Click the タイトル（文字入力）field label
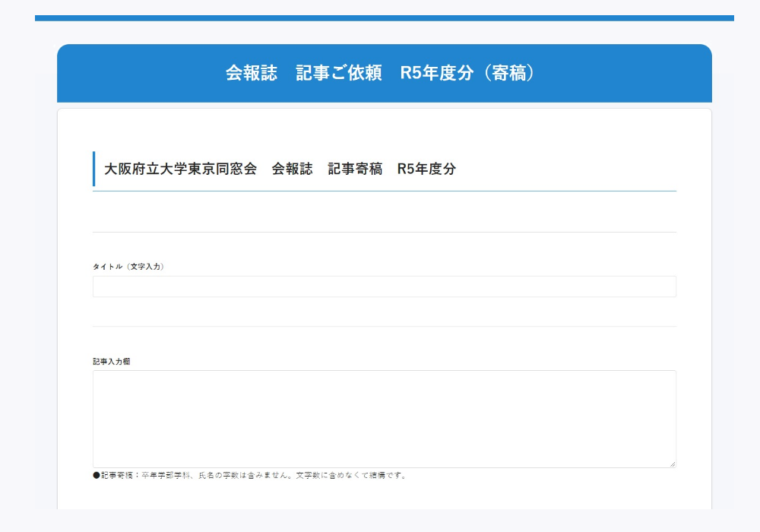This screenshot has width=760, height=532. (x=129, y=266)
